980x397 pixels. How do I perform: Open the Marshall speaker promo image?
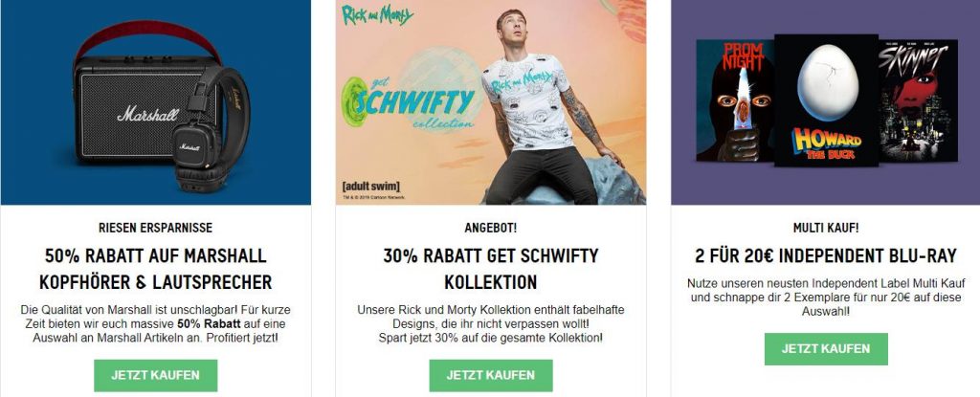(x=156, y=102)
